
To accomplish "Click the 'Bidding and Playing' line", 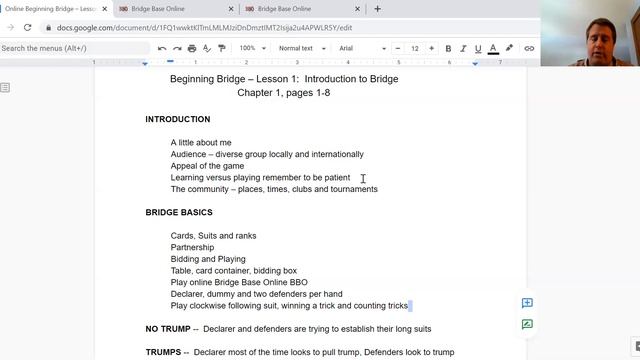I will pos(208,259).
